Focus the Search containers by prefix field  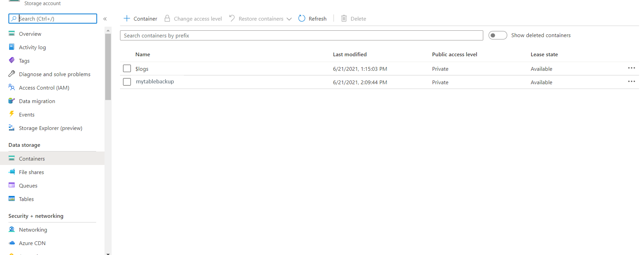click(x=301, y=36)
